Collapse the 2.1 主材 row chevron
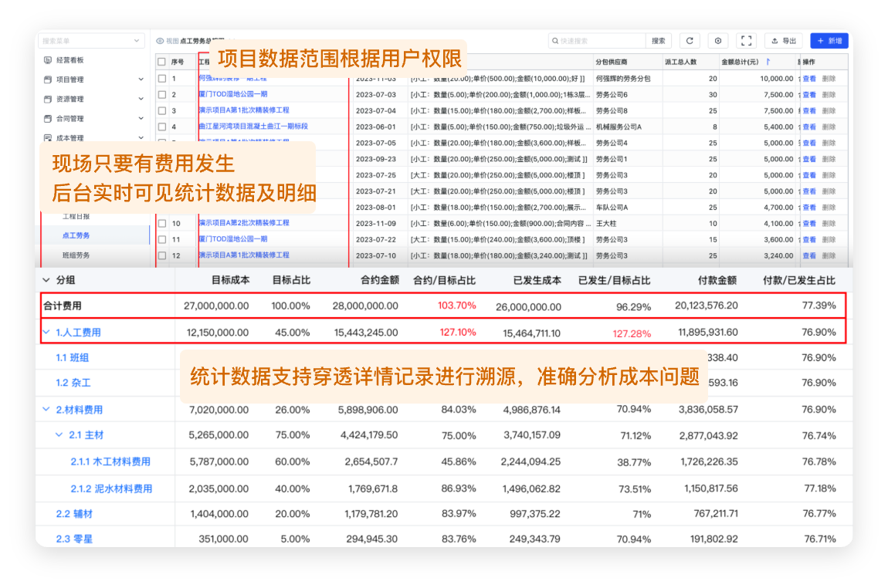Image resolution: width=888 pixels, height=588 pixels. click(59, 434)
